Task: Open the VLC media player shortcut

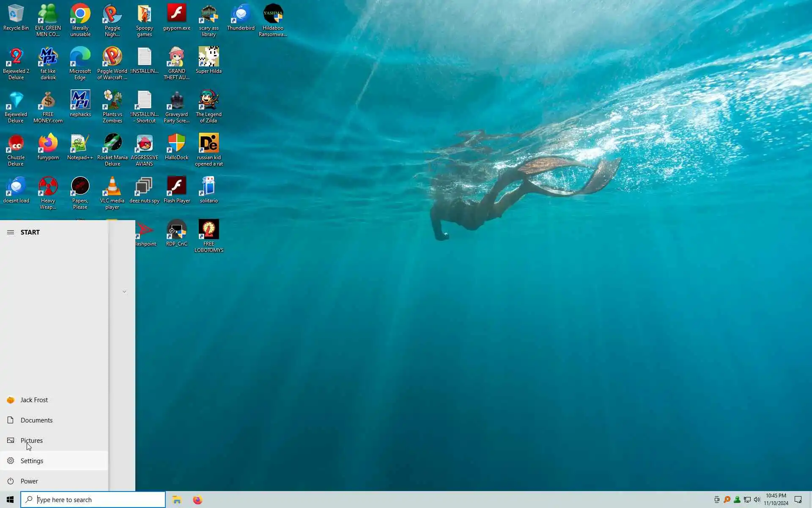Action: 112,190
